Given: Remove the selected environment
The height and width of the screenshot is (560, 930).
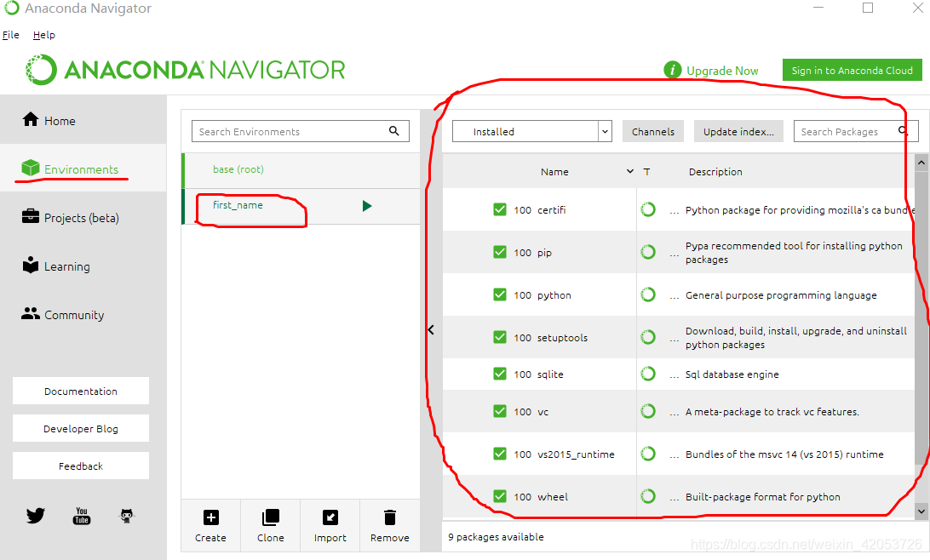Looking at the screenshot, I should tap(390, 525).
